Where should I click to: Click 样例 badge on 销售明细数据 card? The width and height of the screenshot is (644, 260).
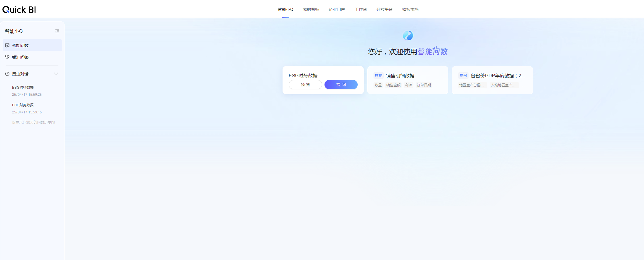[x=378, y=76]
